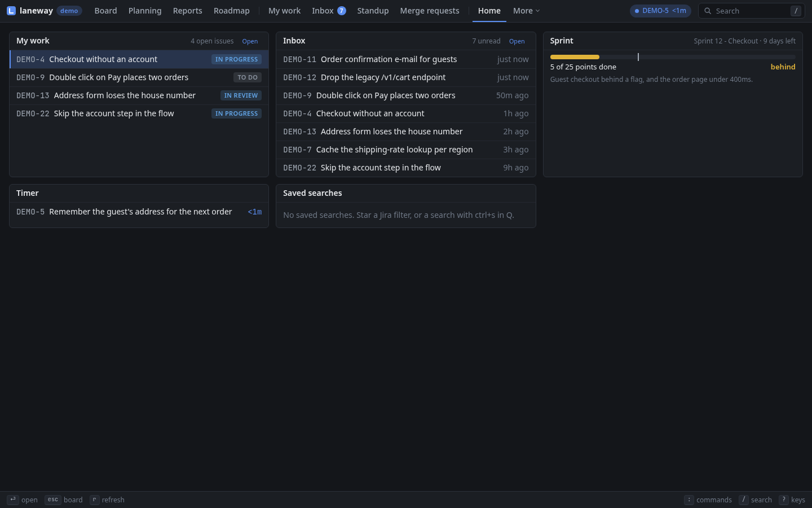Go to the Planning tab

point(145,11)
